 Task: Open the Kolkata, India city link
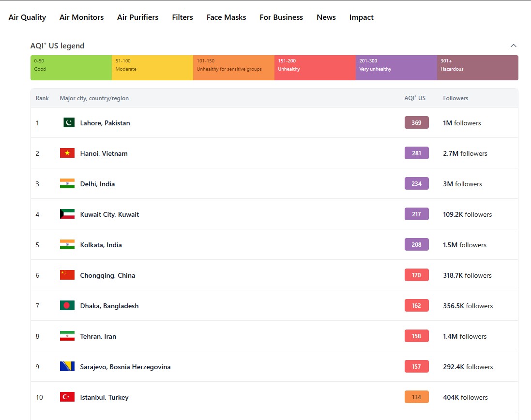point(101,245)
